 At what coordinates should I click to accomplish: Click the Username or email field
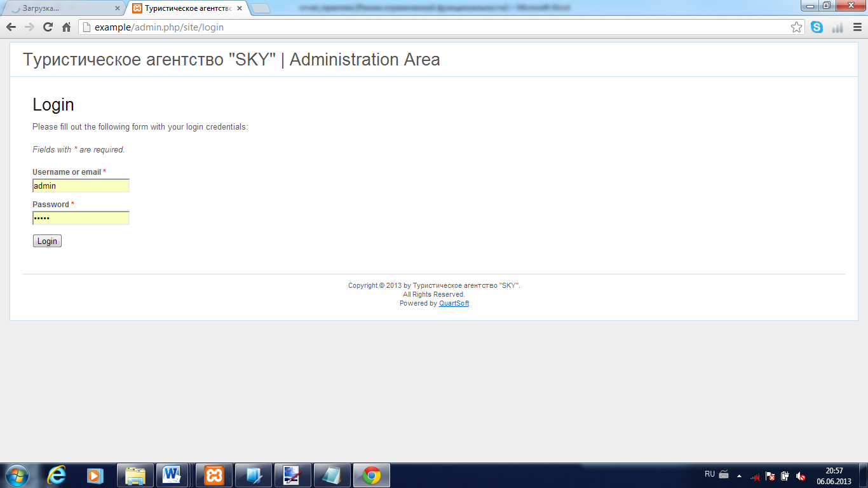pos(81,186)
